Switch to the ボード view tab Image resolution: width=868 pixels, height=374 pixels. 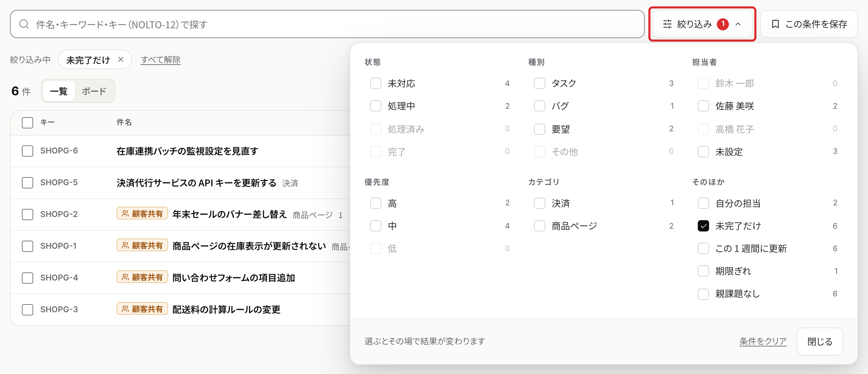(x=94, y=91)
